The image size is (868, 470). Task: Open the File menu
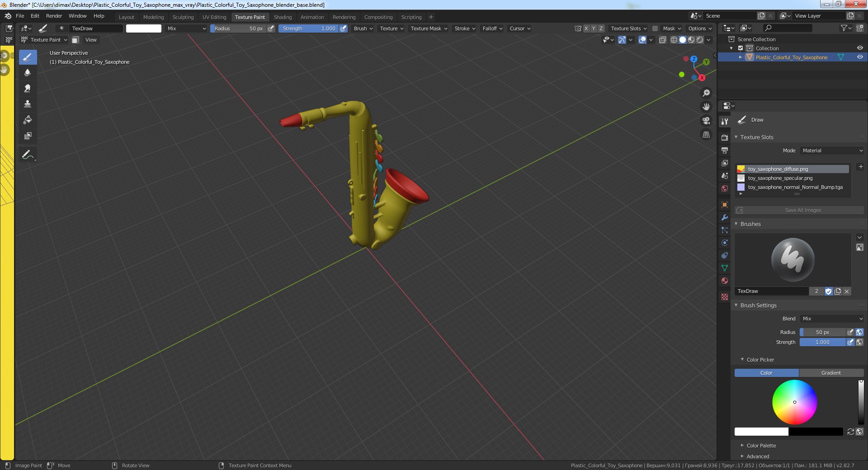click(20, 16)
